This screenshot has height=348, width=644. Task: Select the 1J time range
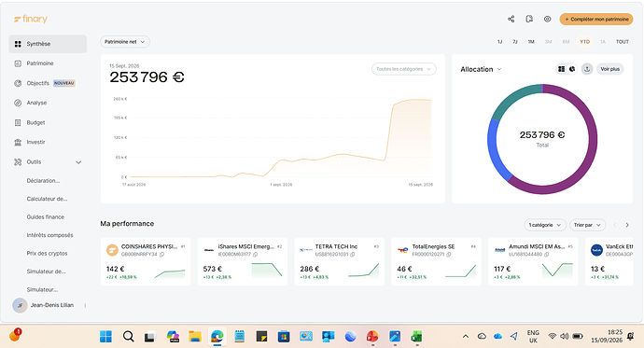(x=500, y=42)
